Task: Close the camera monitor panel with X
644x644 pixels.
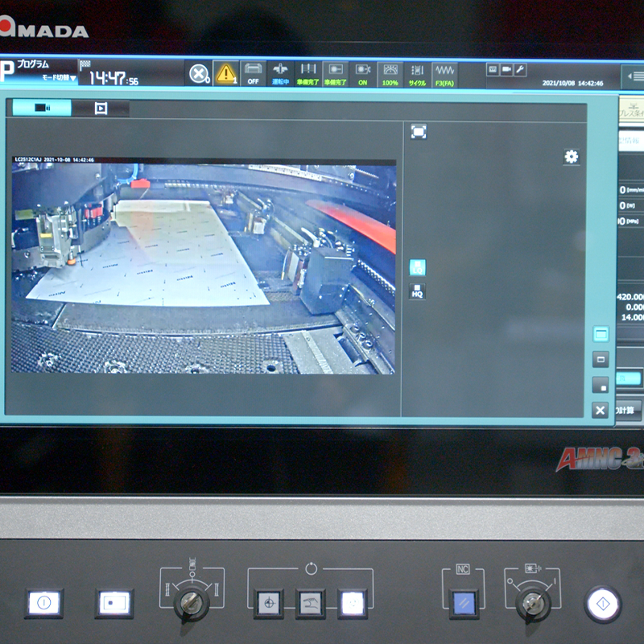Action: pos(600,410)
